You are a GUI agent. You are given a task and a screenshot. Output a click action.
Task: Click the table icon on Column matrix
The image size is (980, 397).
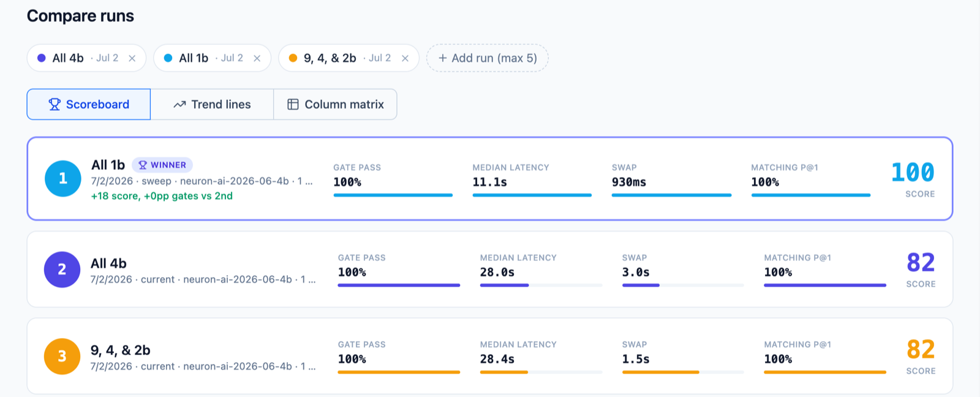pos(293,104)
